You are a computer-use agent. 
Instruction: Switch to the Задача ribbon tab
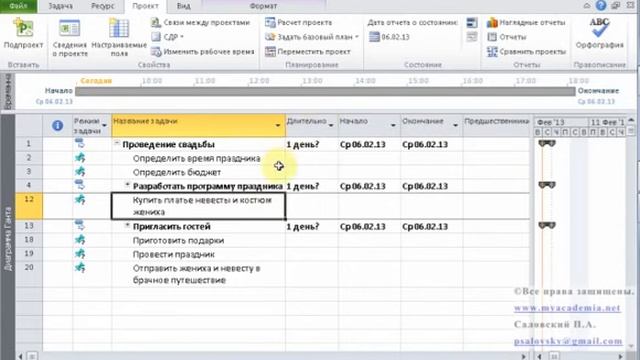pyautogui.click(x=60, y=6)
